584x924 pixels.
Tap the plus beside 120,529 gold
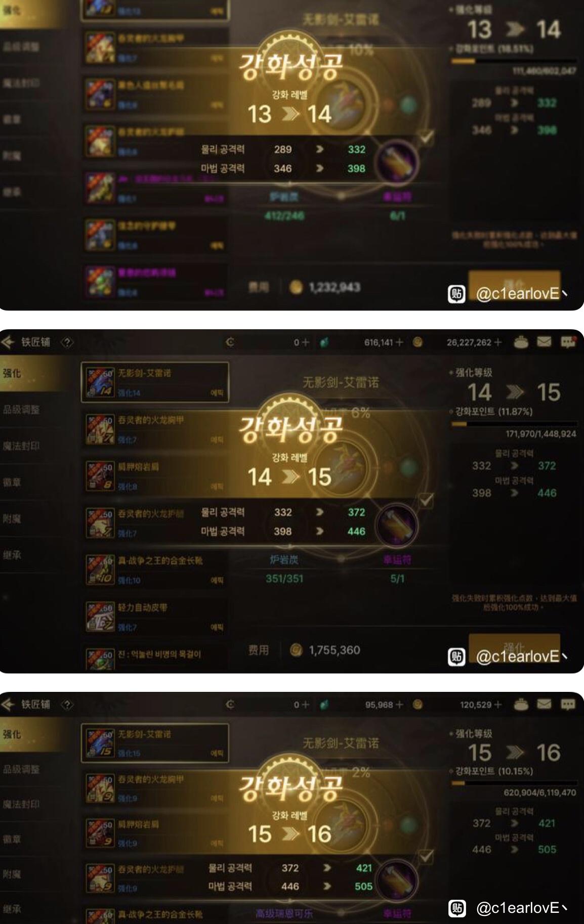498,705
